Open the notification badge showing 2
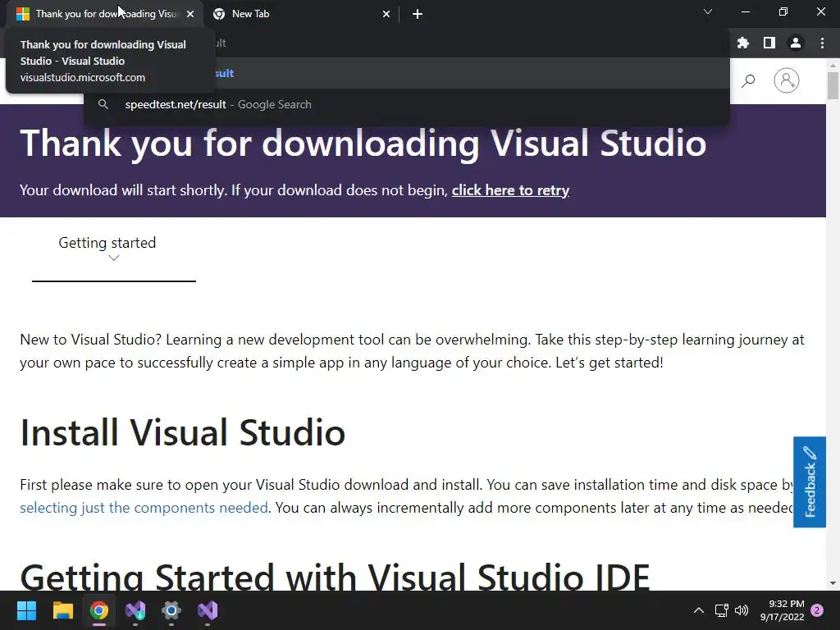The height and width of the screenshot is (630, 840). click(817, 610)
